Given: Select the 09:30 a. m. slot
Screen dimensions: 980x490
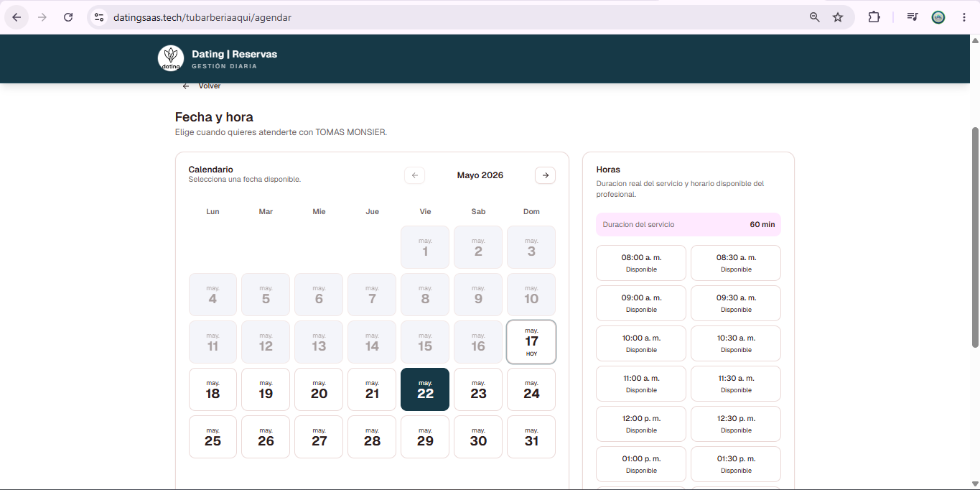Looking at the screenshot, I should [x=736, y=303].
